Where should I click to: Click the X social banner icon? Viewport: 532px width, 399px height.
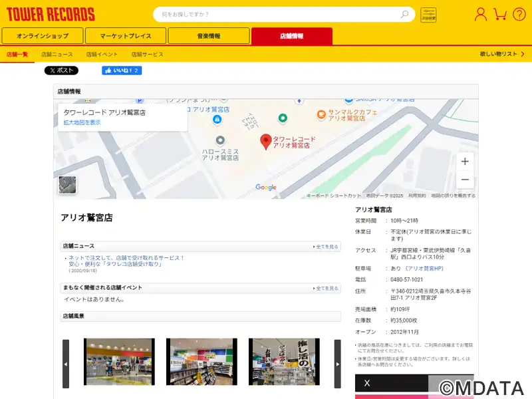tap(367, 383)
